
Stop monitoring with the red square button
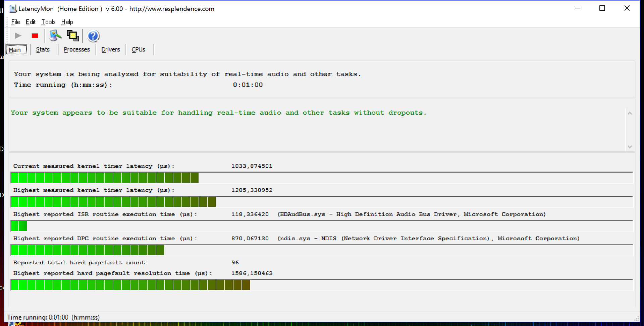pyautogui.click(x=35, y=36)
